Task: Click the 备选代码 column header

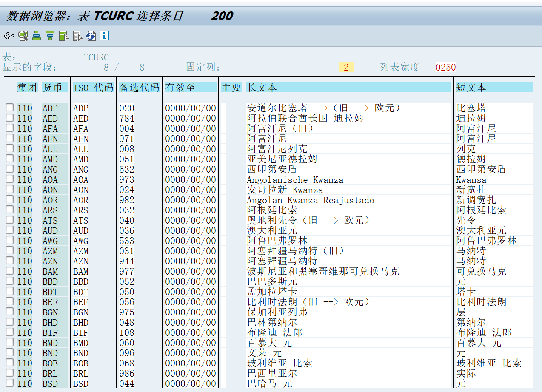Action: click(140, 88)
